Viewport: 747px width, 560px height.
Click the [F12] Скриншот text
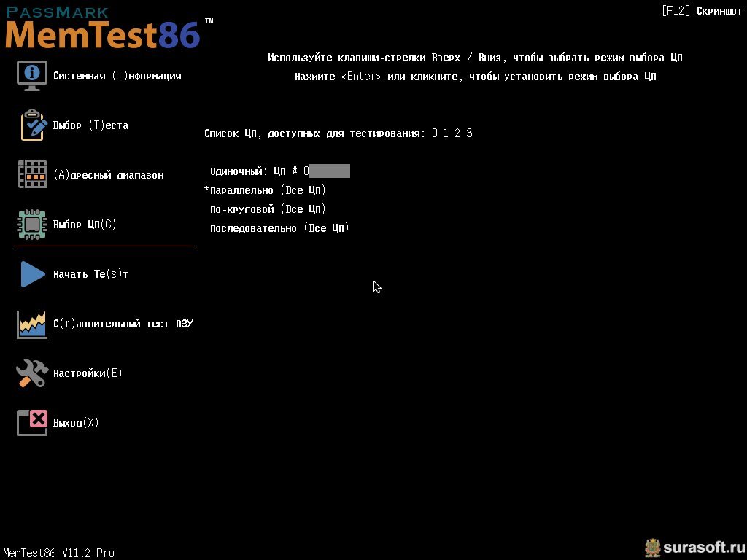702,10
